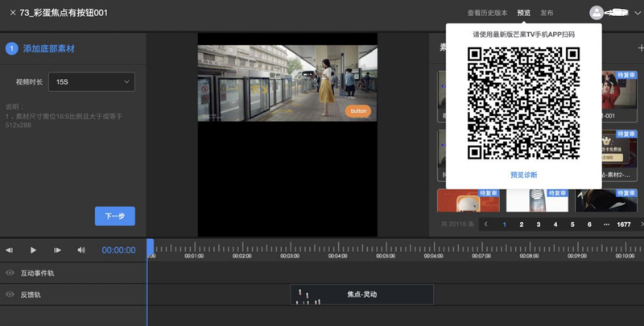The height and width of the screenshot is (326, 644).
Task: Click the 反馈轨 track label
Action: click(x=31, y=295)
